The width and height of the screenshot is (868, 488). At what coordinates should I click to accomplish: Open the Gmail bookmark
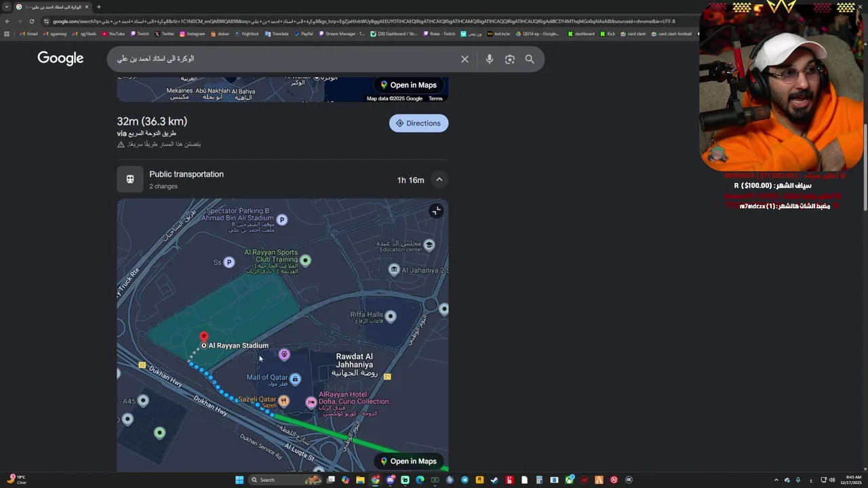point(28,34)
